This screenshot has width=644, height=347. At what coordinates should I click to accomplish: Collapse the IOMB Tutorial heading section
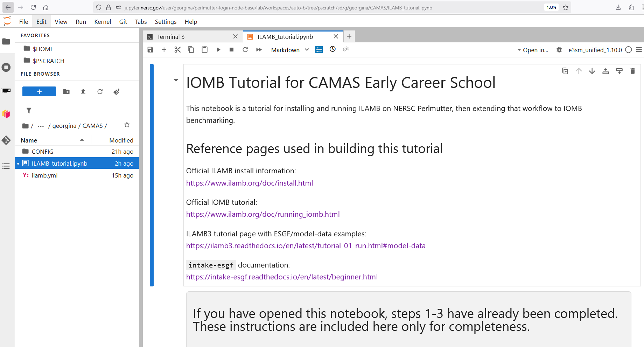176,80
